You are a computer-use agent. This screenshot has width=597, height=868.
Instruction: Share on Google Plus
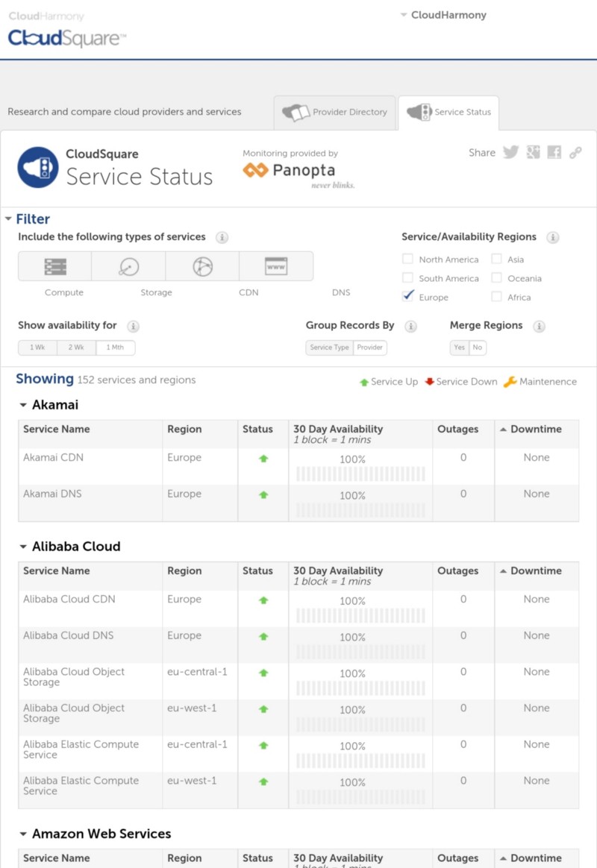tap(533, 153)
